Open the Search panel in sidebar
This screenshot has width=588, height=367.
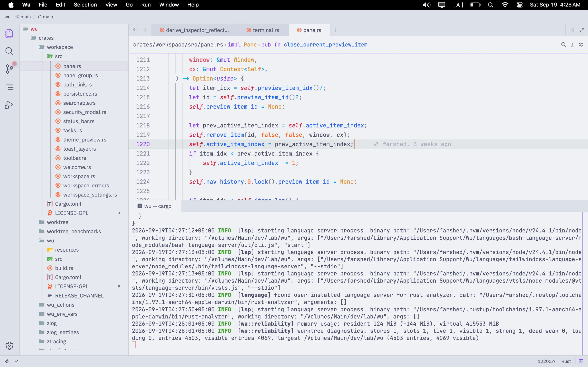pos(9,51)
